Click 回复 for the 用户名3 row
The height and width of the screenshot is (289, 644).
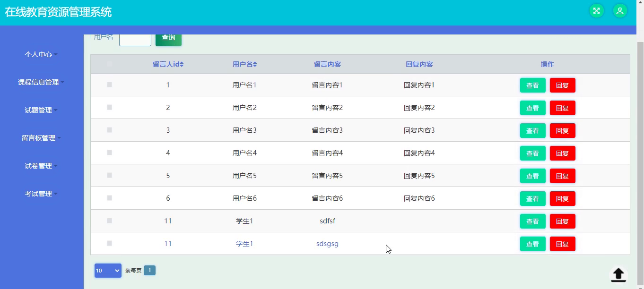(562, 131)
